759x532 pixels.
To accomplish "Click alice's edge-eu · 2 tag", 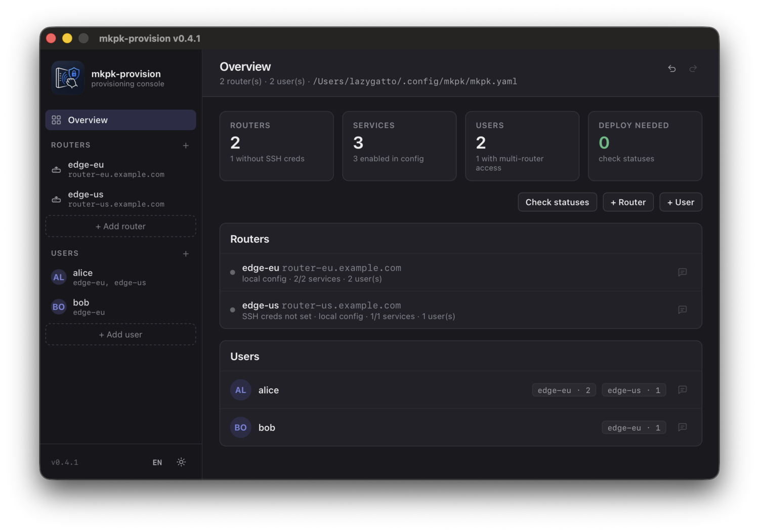I will pos(564,390).
